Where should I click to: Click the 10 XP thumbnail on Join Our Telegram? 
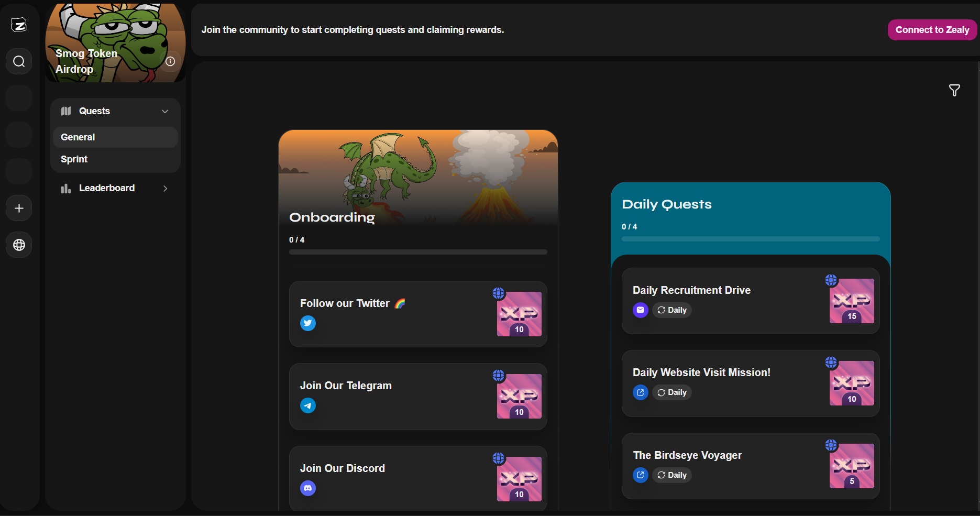tap(519, 397)
